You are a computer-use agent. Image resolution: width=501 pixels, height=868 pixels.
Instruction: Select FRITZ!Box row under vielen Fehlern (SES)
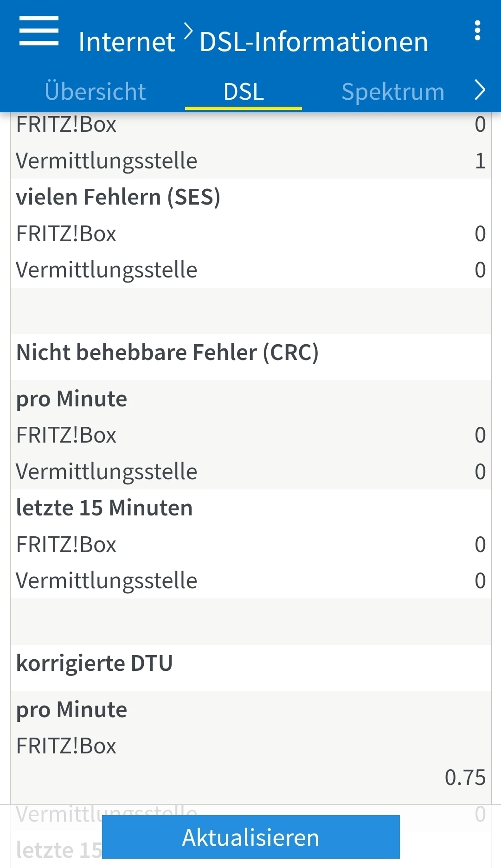pyautogui.click(x=66, y=233)
